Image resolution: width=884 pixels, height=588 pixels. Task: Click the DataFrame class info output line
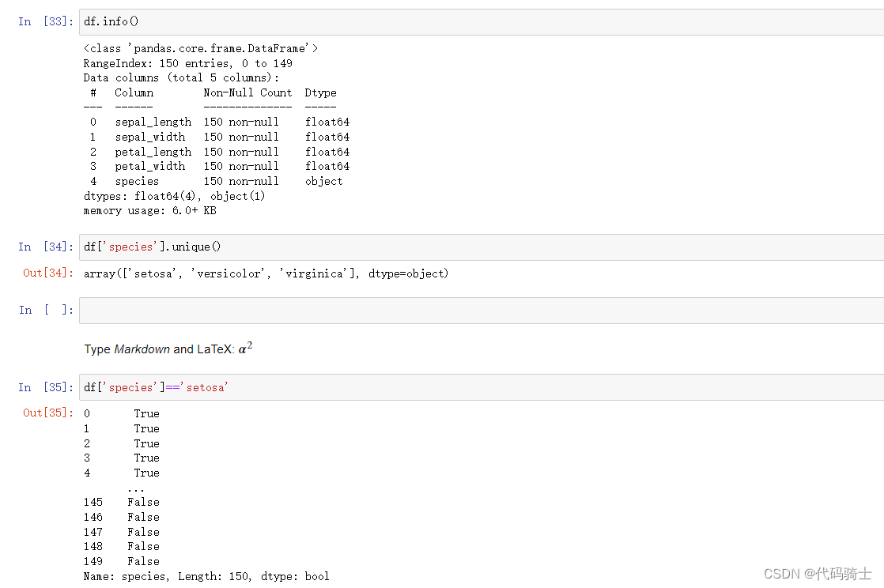pos(201,48)
